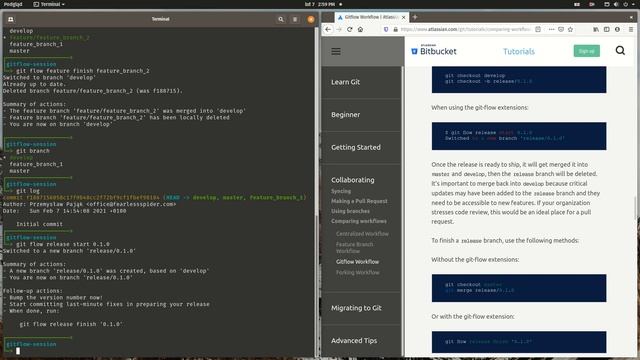The width and height of the screenshot is (640, 360).
Task: Show Firefox sidebars
Action: tap(607, 29)
